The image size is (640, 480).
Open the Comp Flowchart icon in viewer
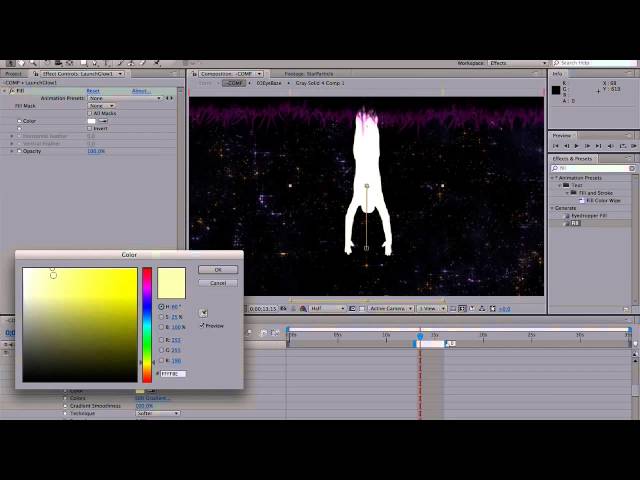point(482,309)
